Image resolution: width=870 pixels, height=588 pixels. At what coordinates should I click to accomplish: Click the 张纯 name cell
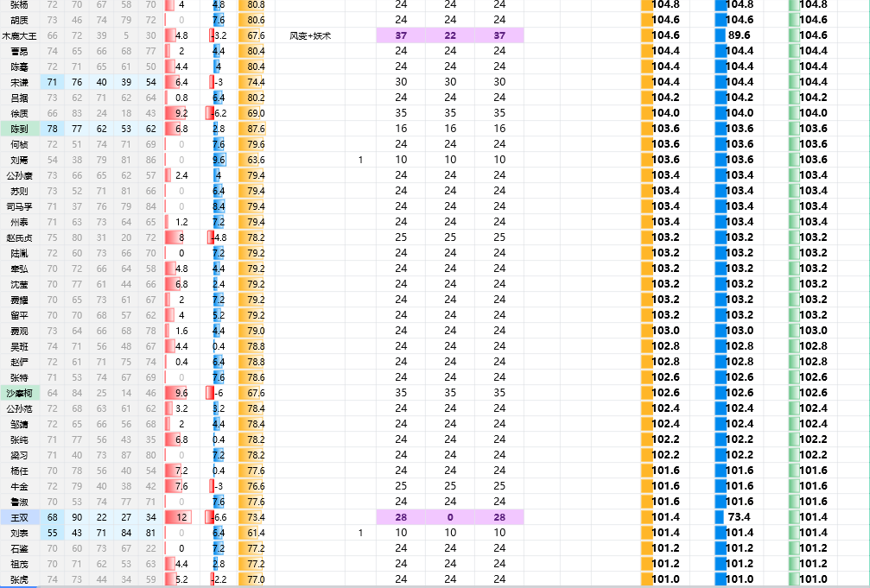click(x=19, y=439)
